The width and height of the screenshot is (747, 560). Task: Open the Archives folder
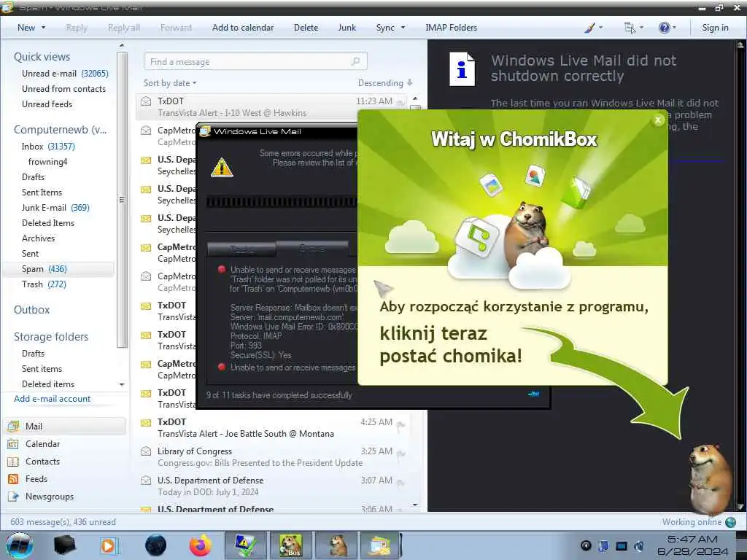tap(38, 238)
